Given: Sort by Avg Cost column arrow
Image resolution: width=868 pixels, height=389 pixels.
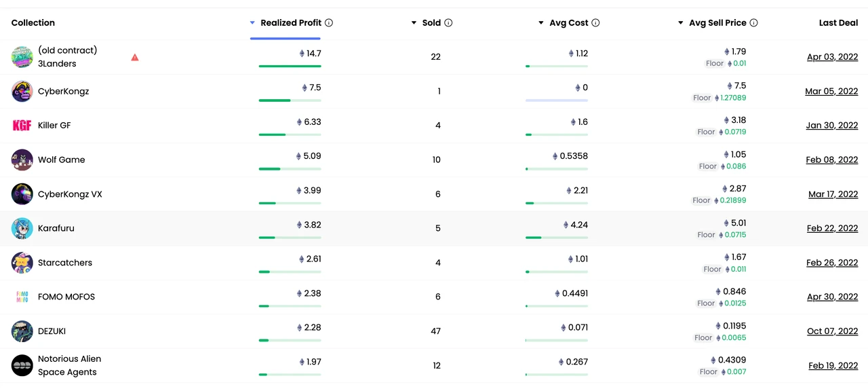Looking at the screenshot, I should (x=541, y=23).
